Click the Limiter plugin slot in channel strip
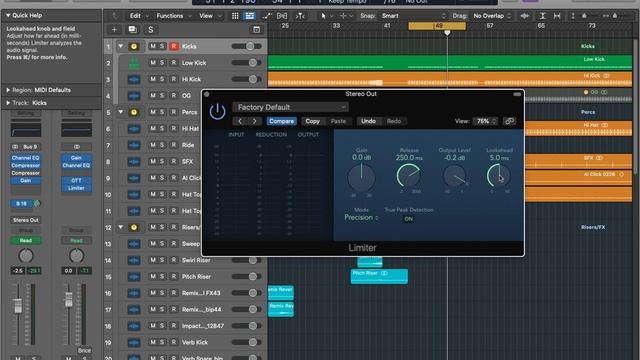Viewport: 640px width, 360px height. coord(76,188)
